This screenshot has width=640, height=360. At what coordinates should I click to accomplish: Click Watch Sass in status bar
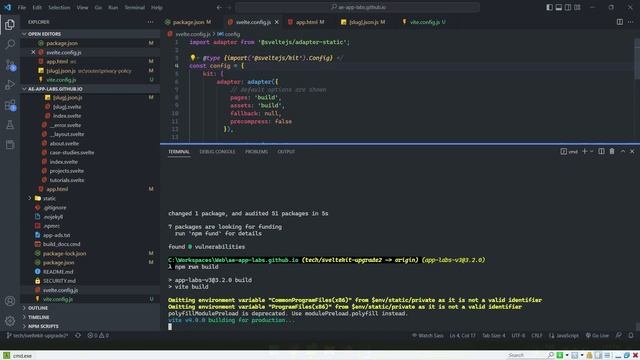point(427,336)
